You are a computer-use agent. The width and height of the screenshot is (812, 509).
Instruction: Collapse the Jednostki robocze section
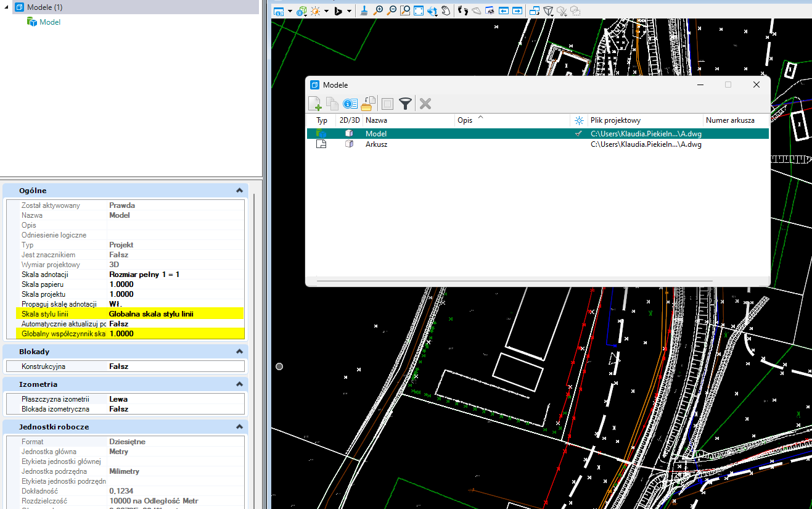[239, 427]
